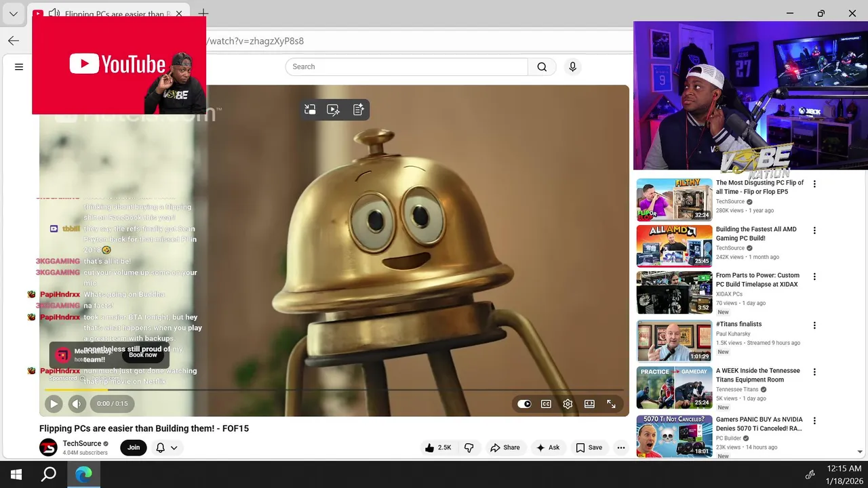Open The Most Disgusting PC Flip thumbnail

674,200
